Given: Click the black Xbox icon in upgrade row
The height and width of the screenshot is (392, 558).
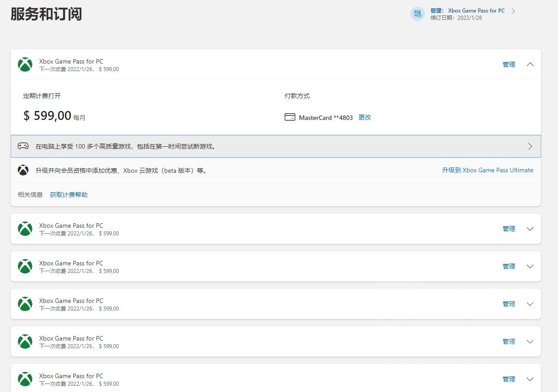Looking at the screenshot, I should 23,170.
